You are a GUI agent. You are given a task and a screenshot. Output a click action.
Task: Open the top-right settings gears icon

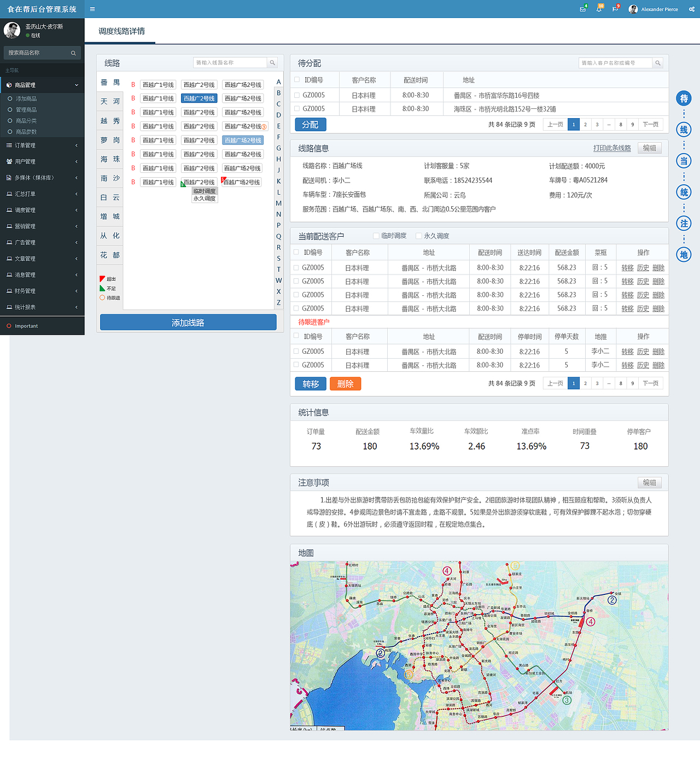click(x=691, y=9)
